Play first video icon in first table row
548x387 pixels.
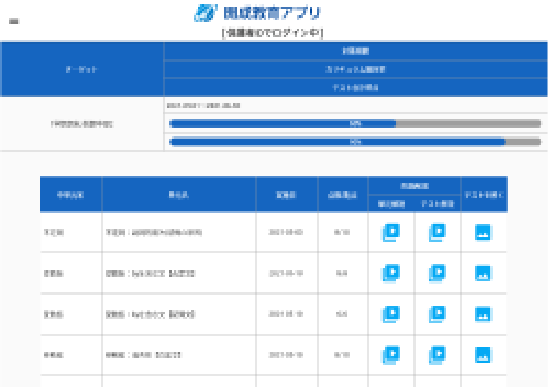point(391,232)
